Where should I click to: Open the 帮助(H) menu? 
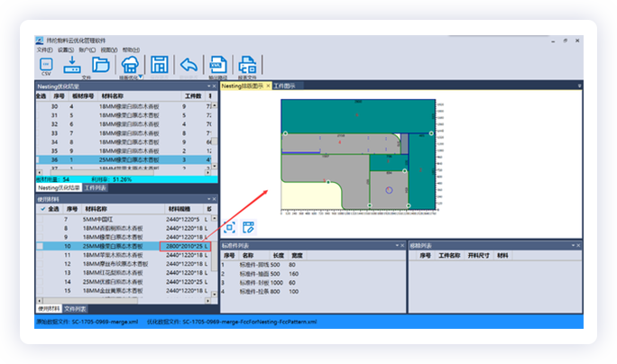131,50
